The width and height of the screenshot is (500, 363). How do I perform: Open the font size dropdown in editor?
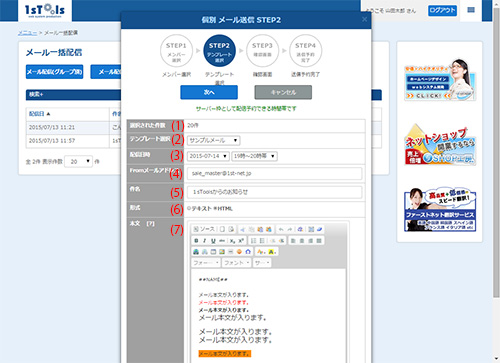[x=262, y=263]
